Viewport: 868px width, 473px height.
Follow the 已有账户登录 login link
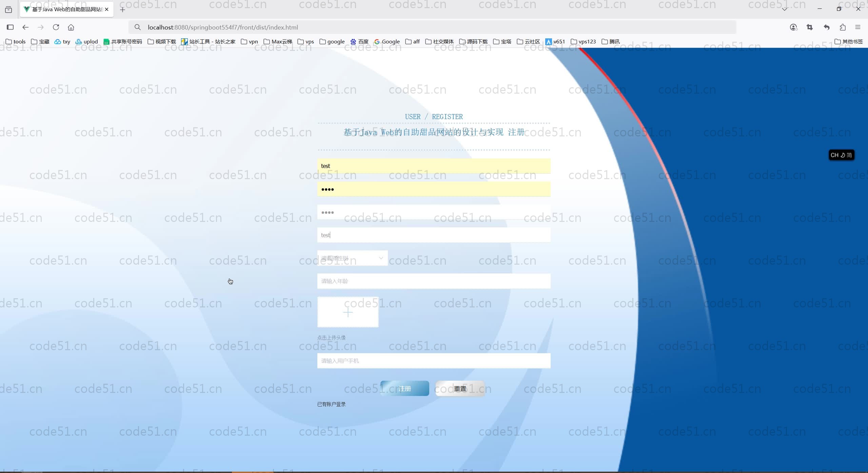tap(331, 404)
